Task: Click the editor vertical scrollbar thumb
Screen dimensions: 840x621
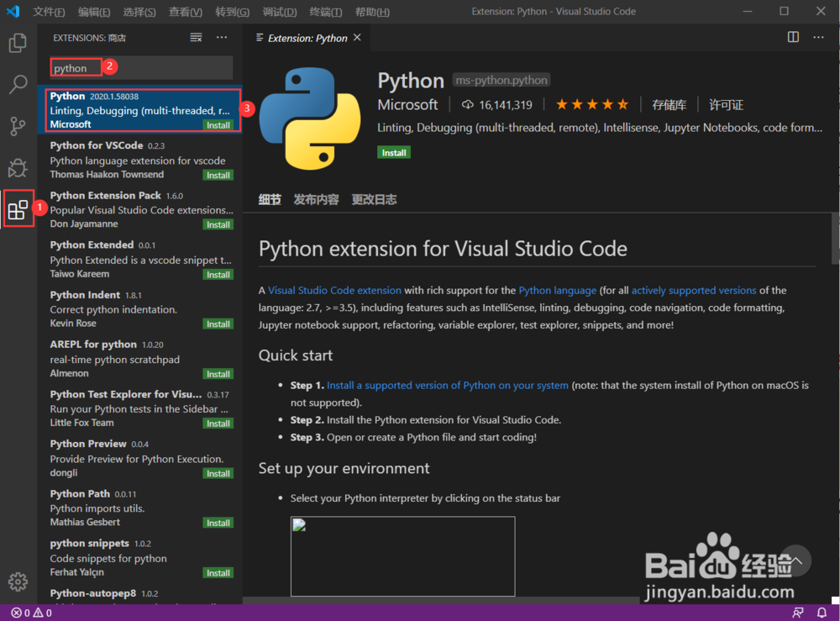Action: (835, 239)
